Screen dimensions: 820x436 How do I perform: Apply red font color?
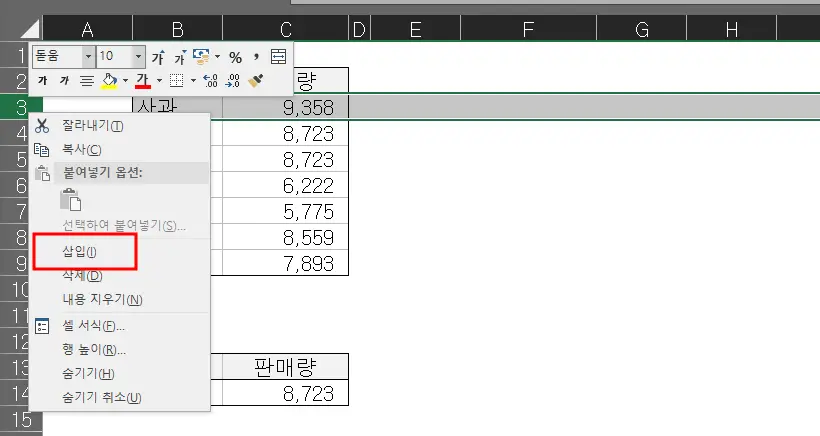click(x=143, y=81)
